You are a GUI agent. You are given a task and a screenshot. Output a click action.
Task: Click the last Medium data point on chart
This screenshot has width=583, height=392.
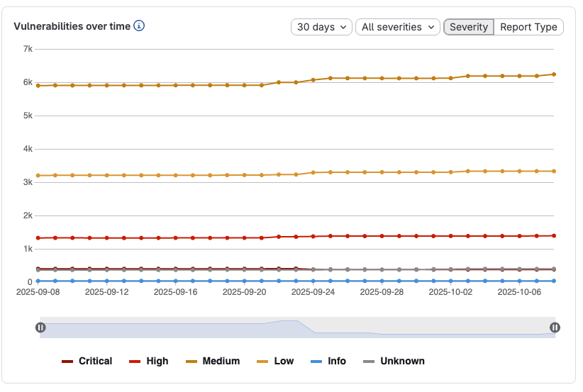click(554, 74)
